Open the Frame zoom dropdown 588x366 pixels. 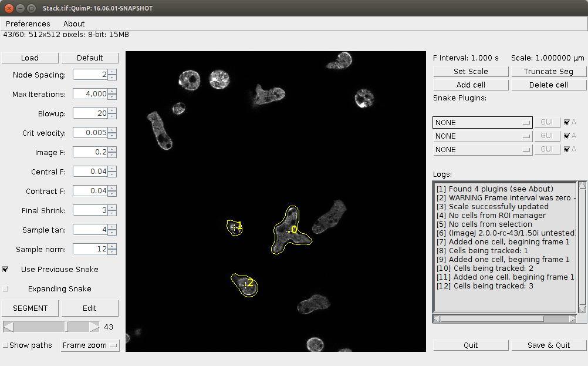[x=90, y=345]
